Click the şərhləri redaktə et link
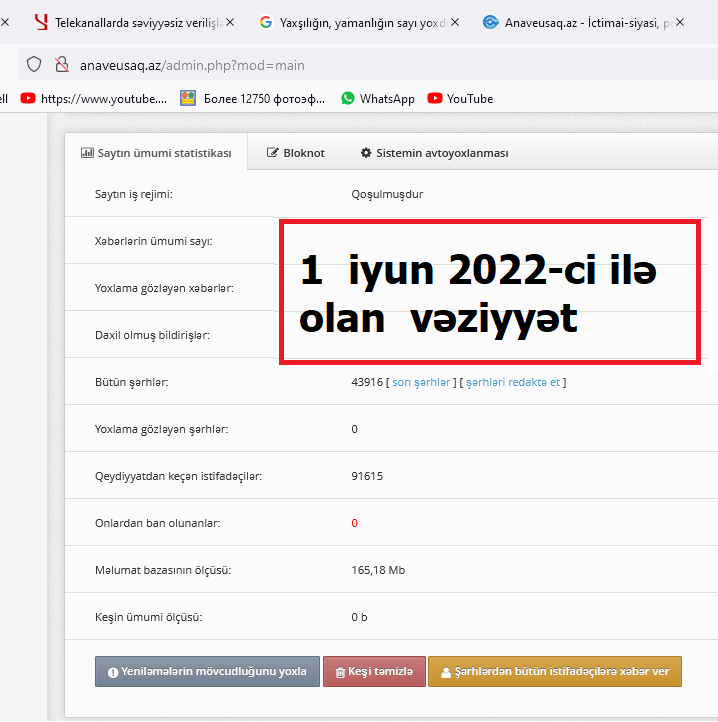The height and width of the screenshot is (722, 718). [x=513, y=382]
